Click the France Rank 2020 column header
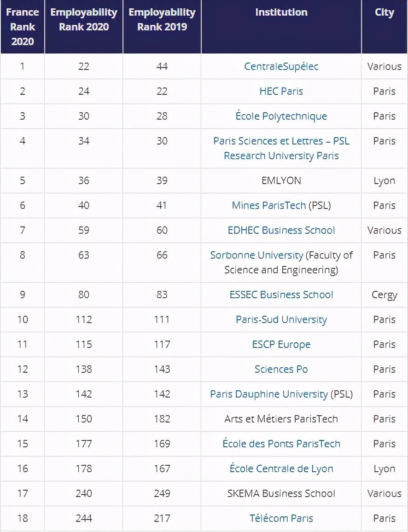 (x=23, y=27)
